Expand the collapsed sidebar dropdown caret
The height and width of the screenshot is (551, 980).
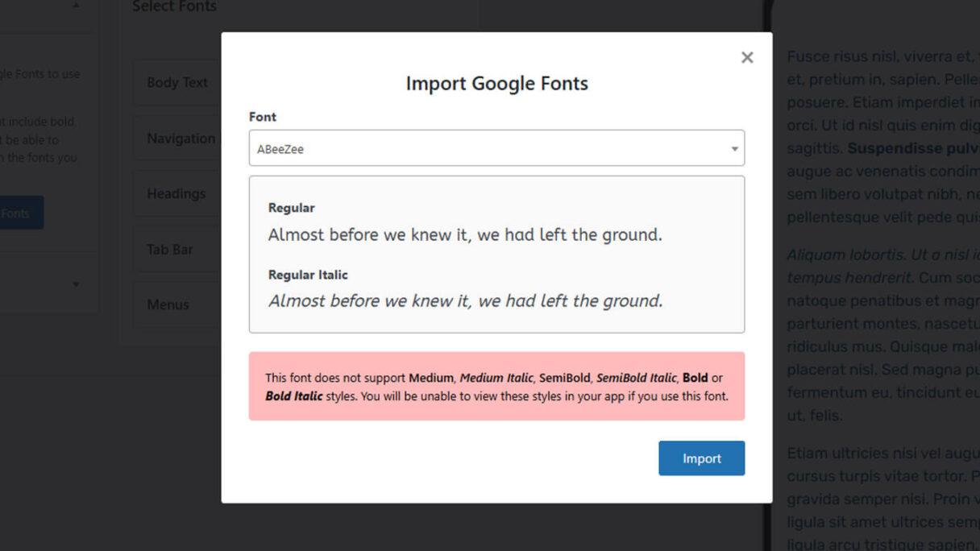(x=76, y=284)
